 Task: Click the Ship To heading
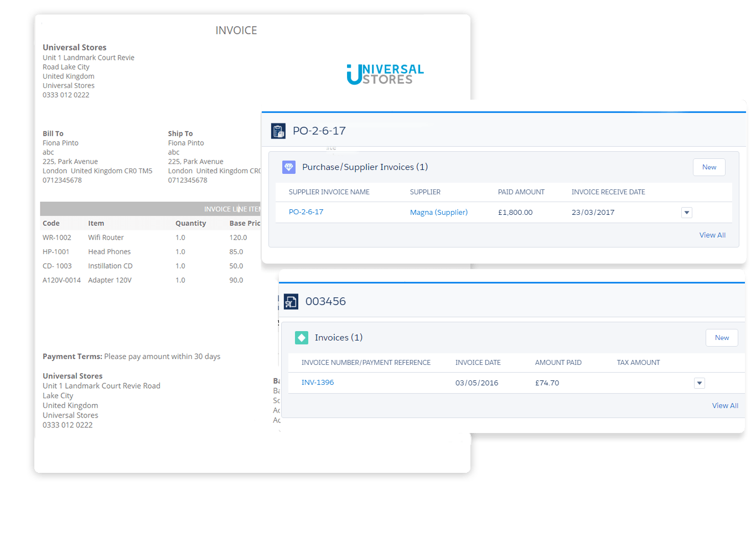(x=180, y=134)
